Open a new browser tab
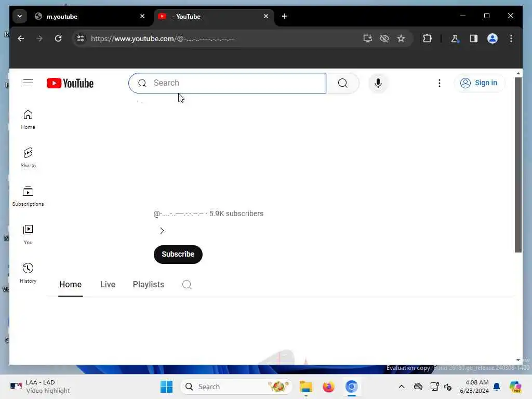The height and width of the screenshot is (399, 532). pos(285,16)
